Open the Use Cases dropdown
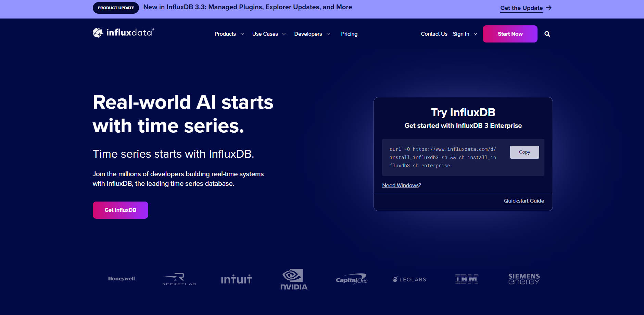The height and width of the screenshot is (315, 644). click(x=269, y=34)
